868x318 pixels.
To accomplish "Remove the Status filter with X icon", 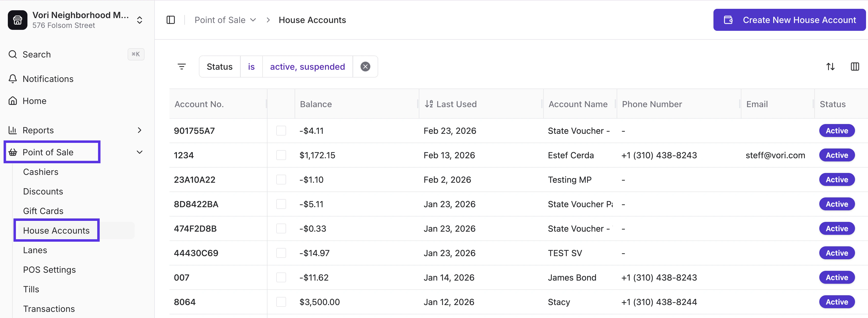I will [x=365, y=67].
